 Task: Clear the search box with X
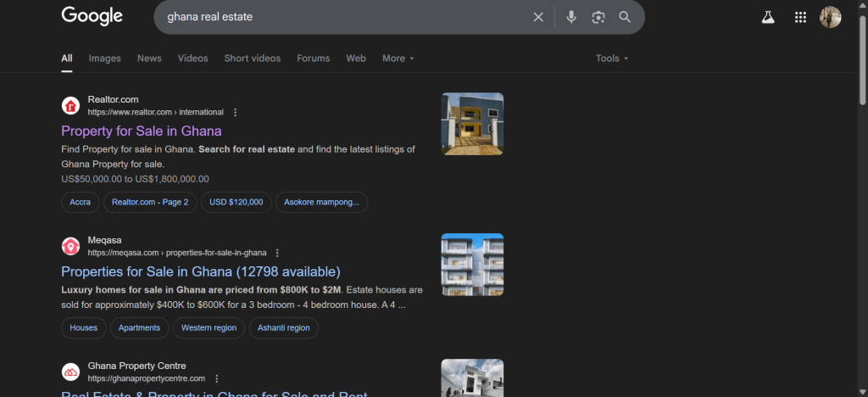coord(538,17)
